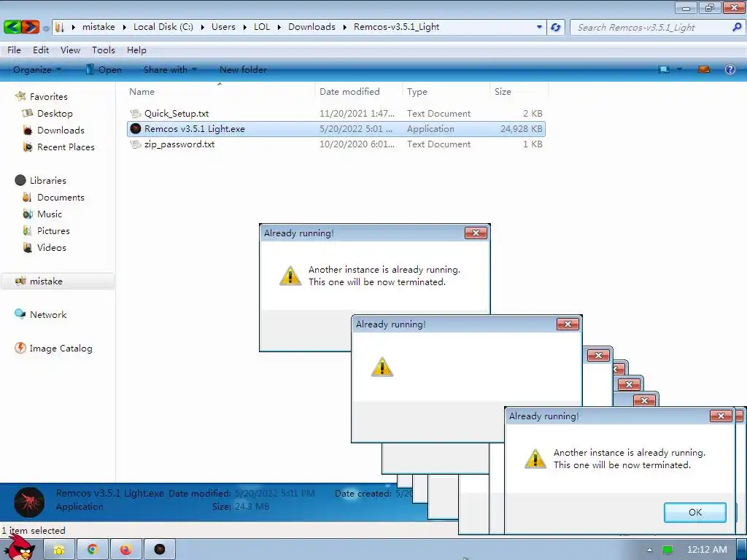Click the Libraries icon in sidebar
Screen dimensions: 747x560
(20, 180)
